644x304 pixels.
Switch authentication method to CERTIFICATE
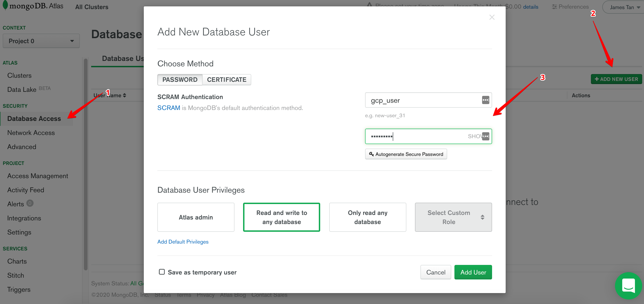pyautogui.click(x=227, y=79)
